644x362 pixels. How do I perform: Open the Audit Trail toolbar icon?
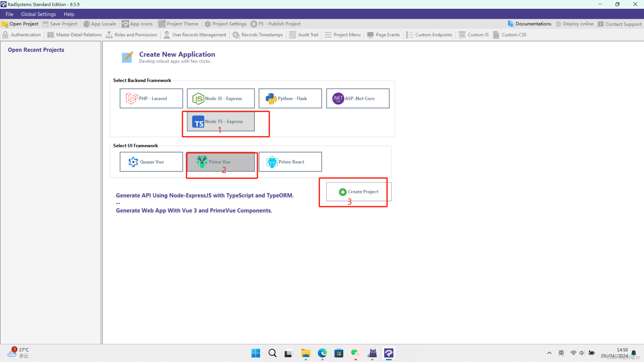click(x=292, y=35)
